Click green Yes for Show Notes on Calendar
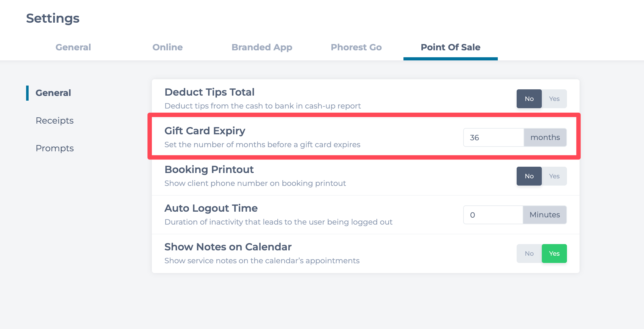 click(x=554, y=254)
